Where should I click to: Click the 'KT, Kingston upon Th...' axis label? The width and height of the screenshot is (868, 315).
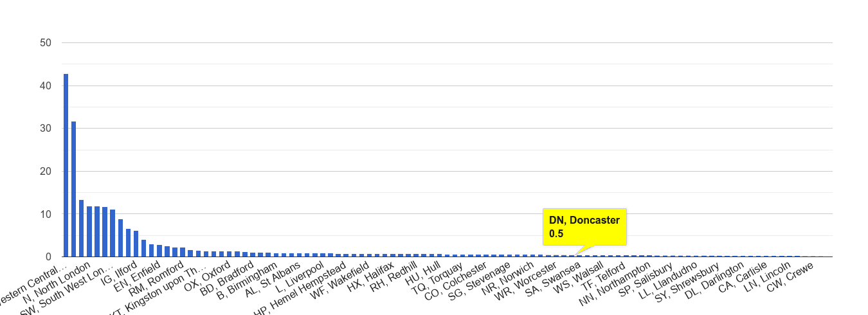(x=158, y=289)
